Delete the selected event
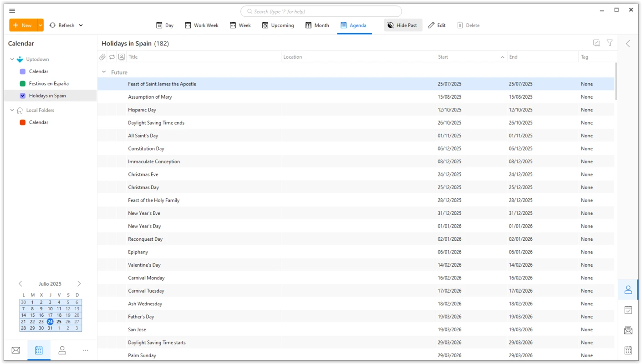 (469, 25)
